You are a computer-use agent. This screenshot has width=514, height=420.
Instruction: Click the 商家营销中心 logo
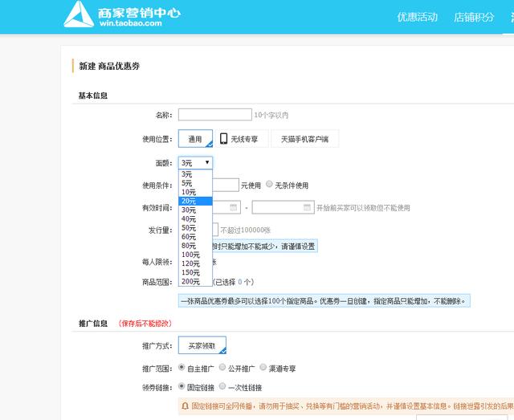click(x=122, y=14)
